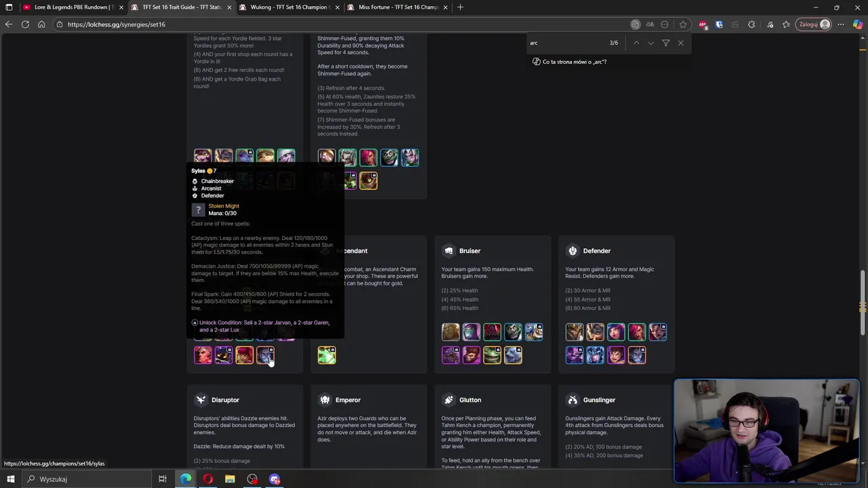The width and height of the screenshot is (868, 488).
Task: Click Stolen Might ability name
Action: pos(224,206)
